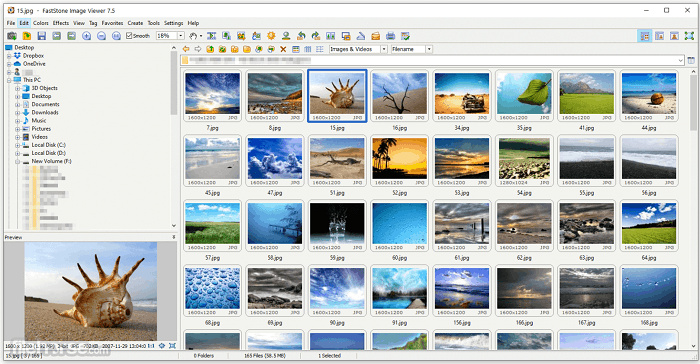Click the Email images envelope icon
The height and width of the screenshot is (364, 700).
pyautogui.click(x=375, y=36)
